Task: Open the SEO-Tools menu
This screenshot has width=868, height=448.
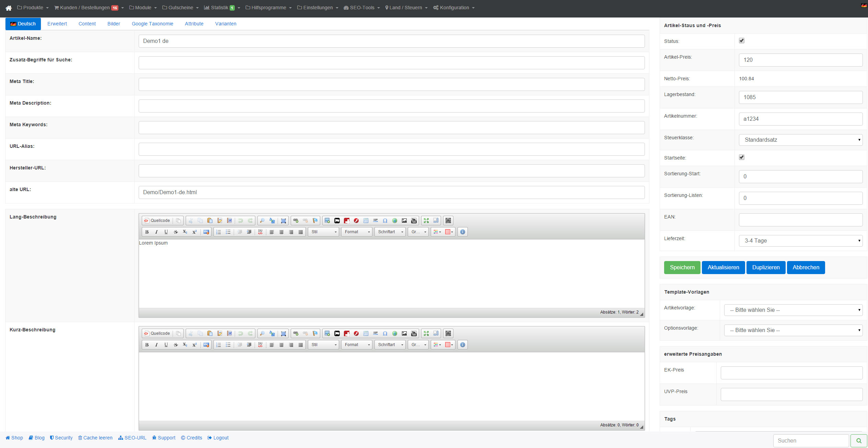Action: (362, 8)
